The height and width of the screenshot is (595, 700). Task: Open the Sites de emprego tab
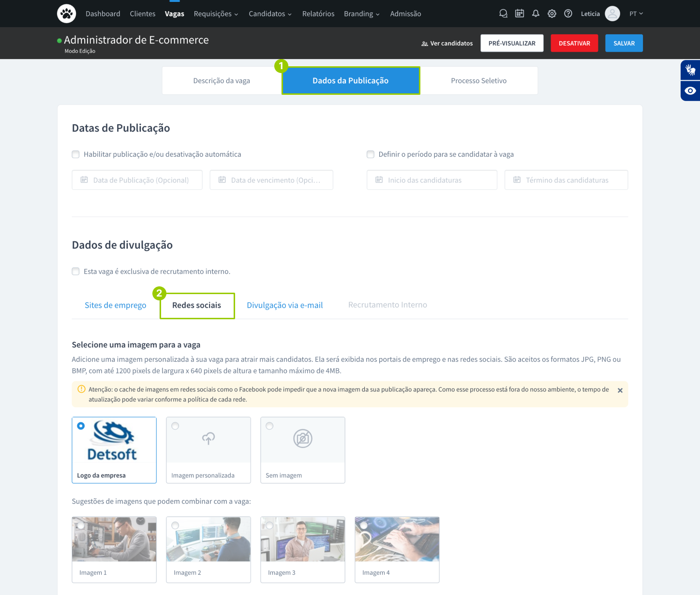point(115,305)
